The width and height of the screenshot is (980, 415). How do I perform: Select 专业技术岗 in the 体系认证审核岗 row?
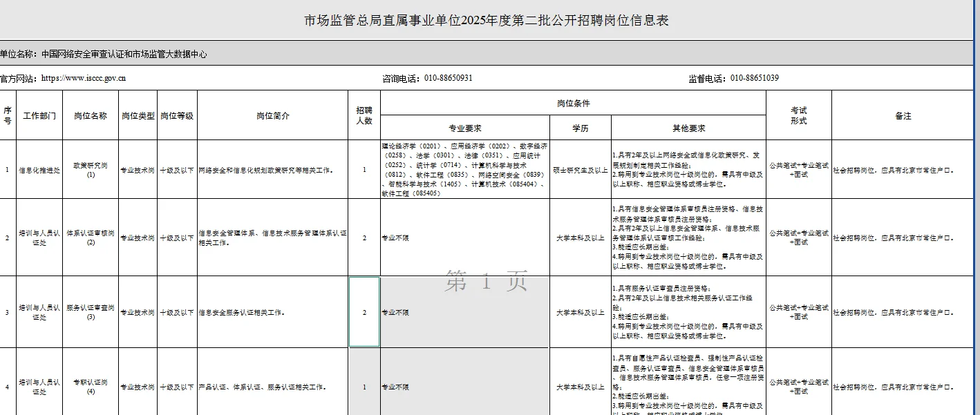(138, 238)
